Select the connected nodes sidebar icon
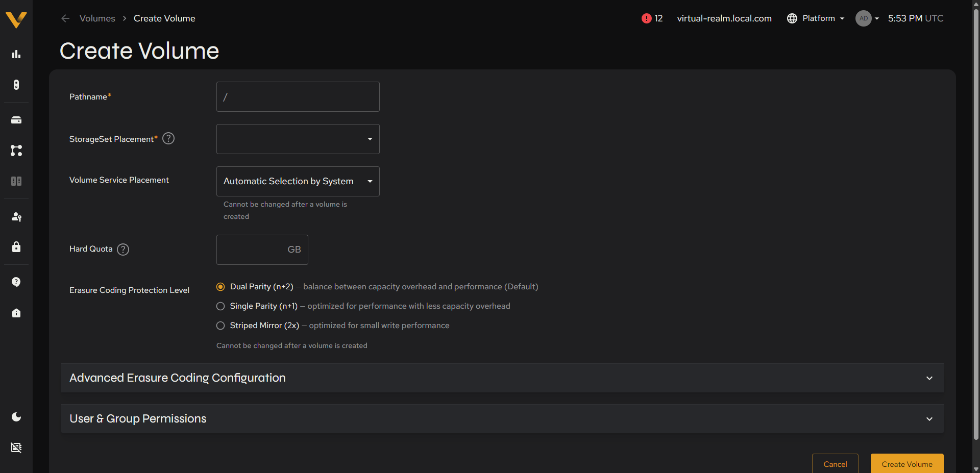 point(16,151)
